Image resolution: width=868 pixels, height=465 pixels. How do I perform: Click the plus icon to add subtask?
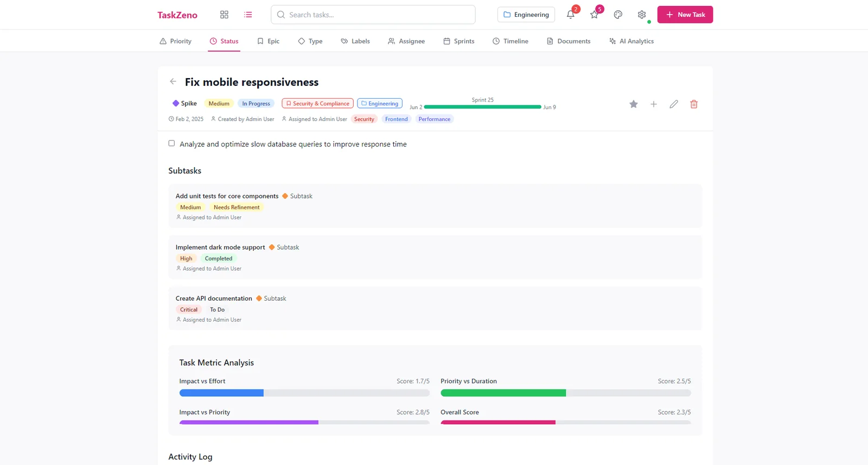pyautogui.click(x=654, y=104)
